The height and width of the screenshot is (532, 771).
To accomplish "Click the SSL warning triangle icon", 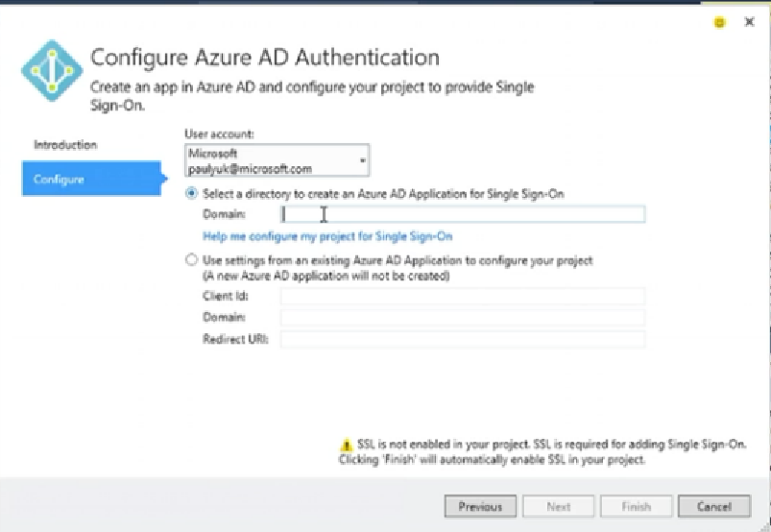I will point(347,446).
